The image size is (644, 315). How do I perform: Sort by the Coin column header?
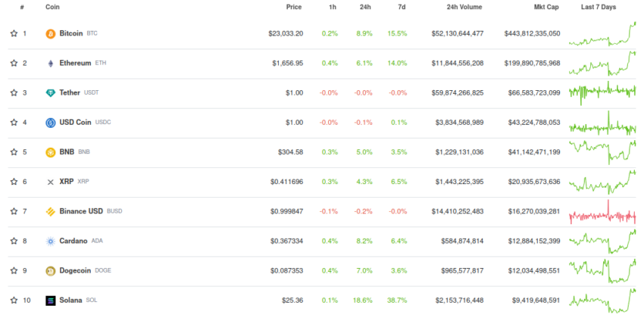(53, 7)
